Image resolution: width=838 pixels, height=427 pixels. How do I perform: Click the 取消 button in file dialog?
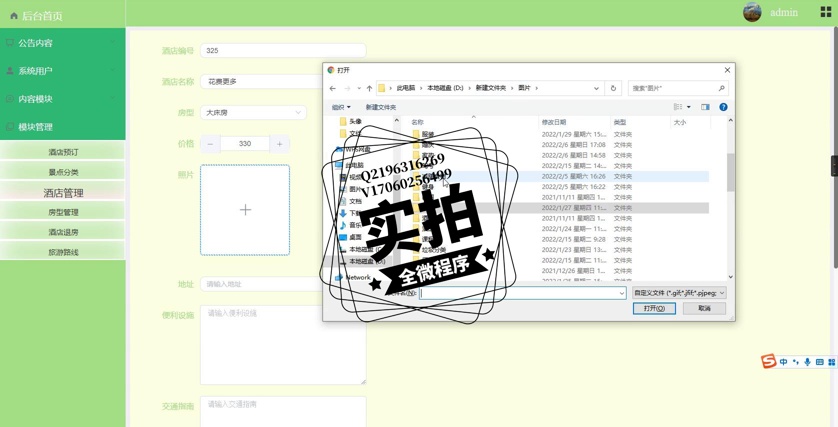pos(704,308)
